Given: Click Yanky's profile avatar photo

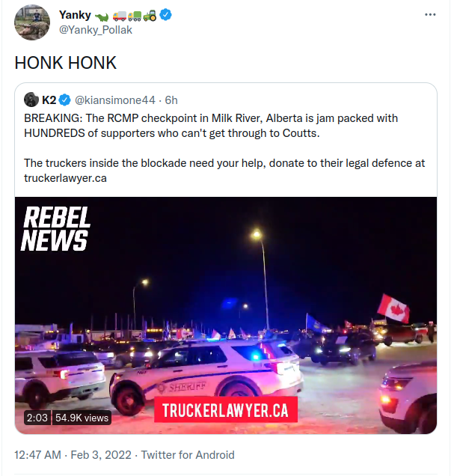Looking at the screenshot, I should [x=32, y=22].
